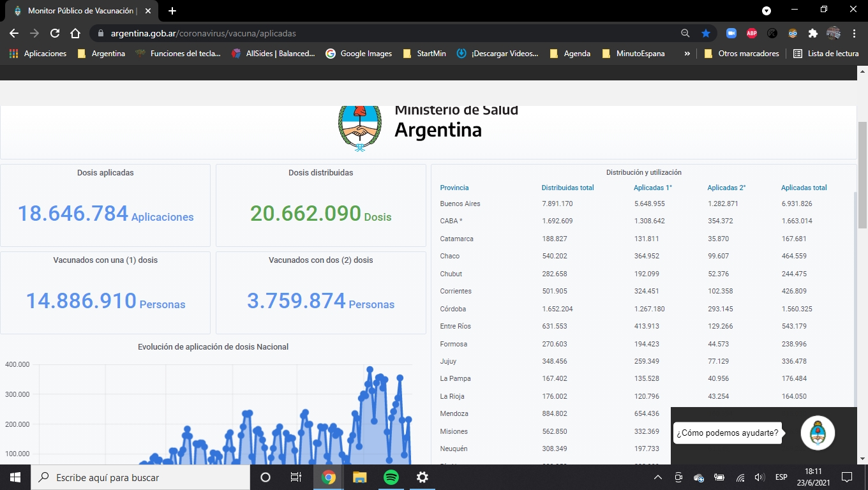Open the Aplicaciones apps shortcut
This screenshot has height=490, width=868.
38,54
